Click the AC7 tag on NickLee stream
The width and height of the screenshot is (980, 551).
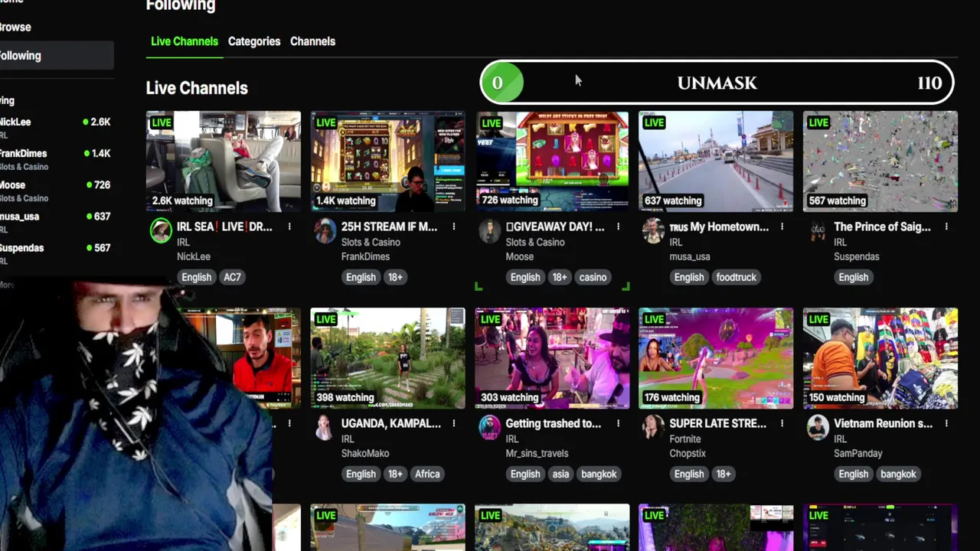[x=232, y=277]
